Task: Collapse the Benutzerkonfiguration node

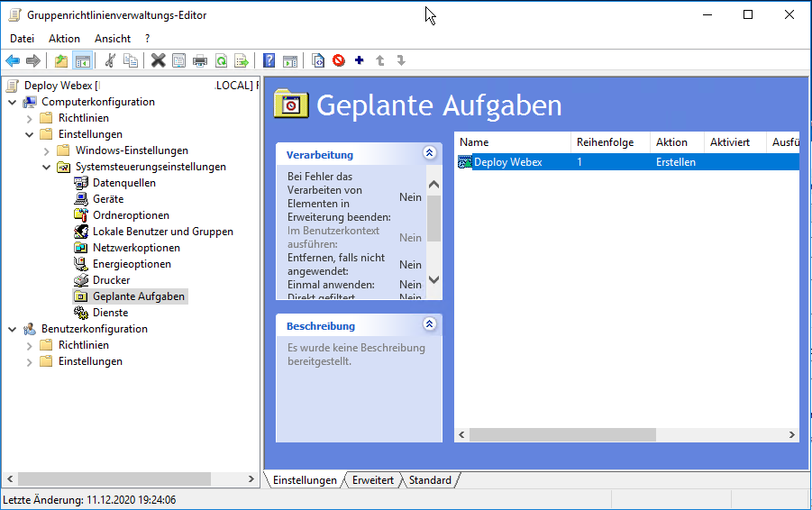Action: pos(13,329)
